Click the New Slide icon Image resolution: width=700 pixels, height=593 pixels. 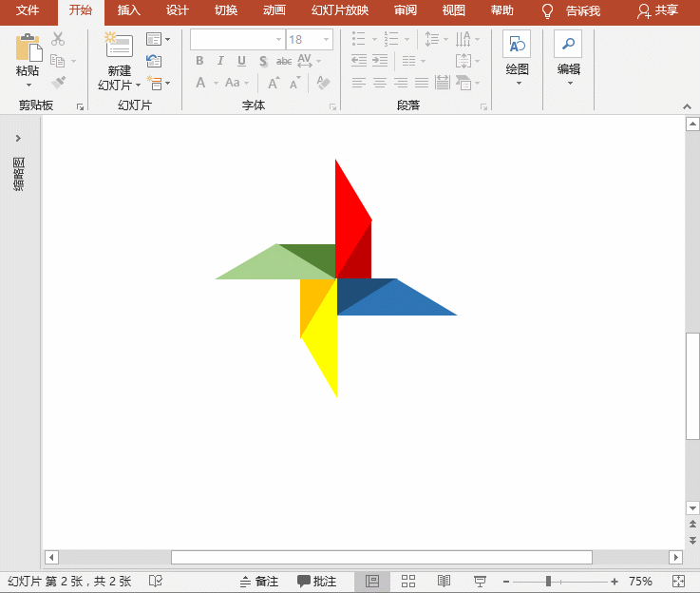coord(119,45)
